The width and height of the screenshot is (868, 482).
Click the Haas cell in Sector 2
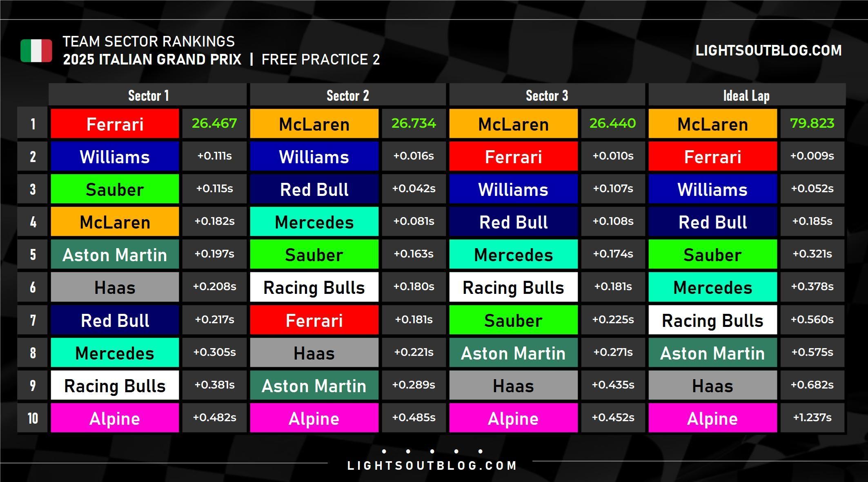tap(314, 353)
